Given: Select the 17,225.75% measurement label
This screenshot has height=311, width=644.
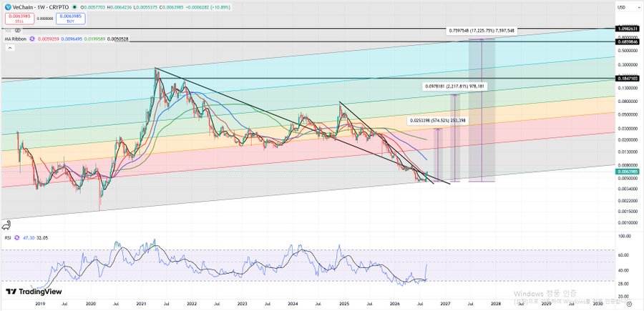Looking at the screenshot, I should 482,31.
